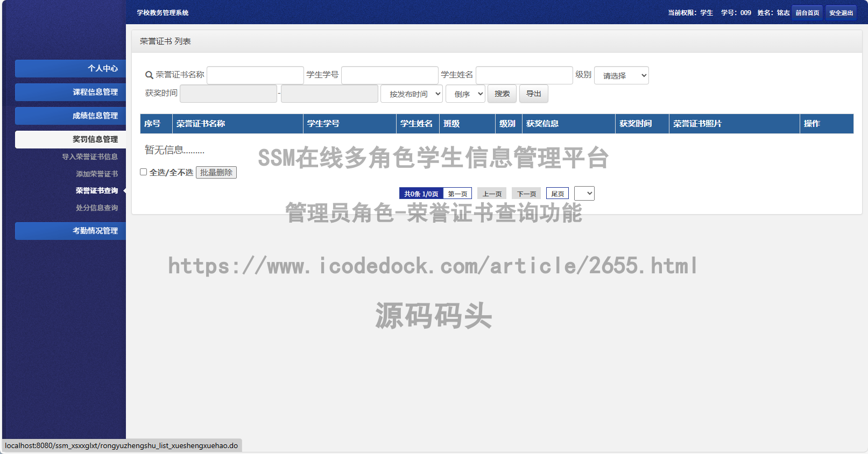Image resolution: width=868 pixels, height=454 pixels.
Task: Select 导入荣誉证书信息 submenu item
Action: tap(89, 157)
